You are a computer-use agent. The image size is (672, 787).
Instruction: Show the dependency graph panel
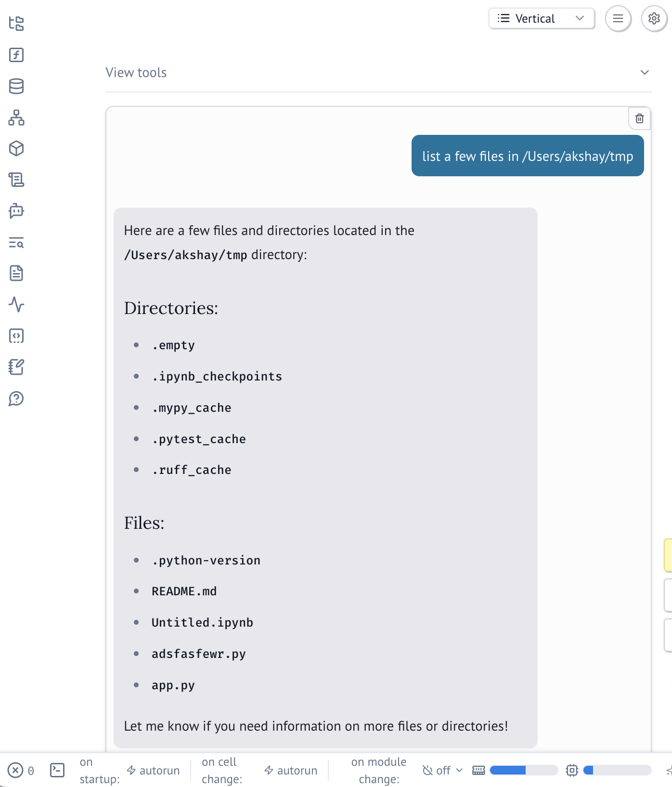tap(16, 118)
